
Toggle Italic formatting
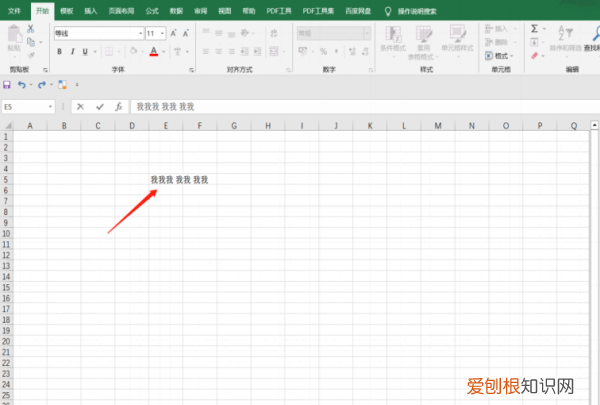coord(72,51)
